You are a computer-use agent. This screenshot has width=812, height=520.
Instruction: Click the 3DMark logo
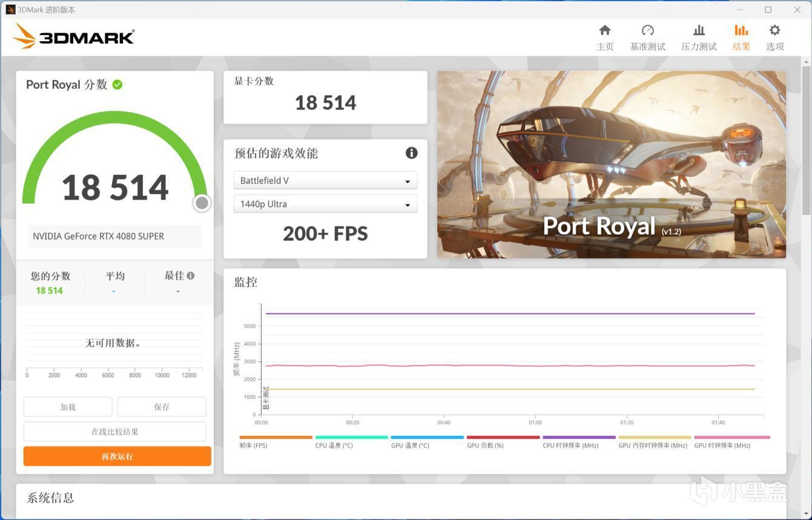[73, 36]
